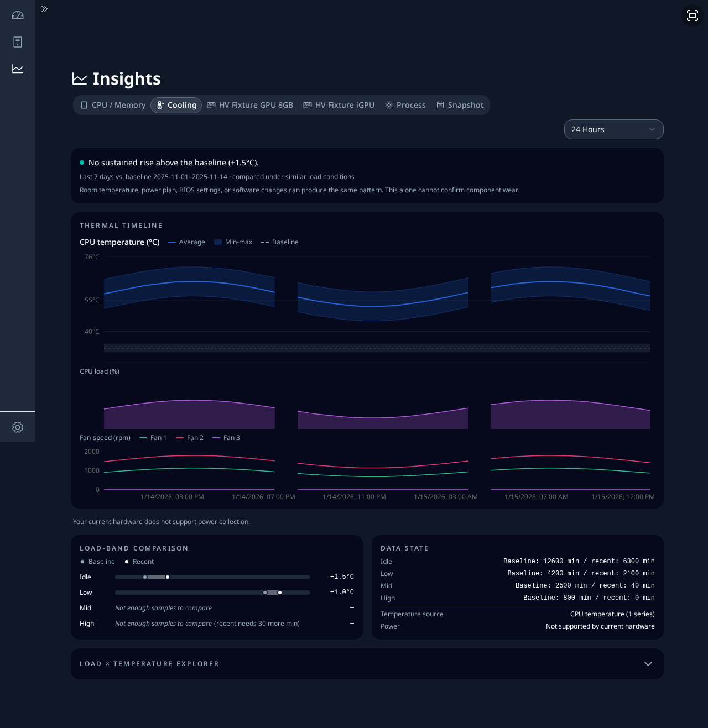Click Baseline legend in Load-Band Comparison
Viewport: 708px width, 728px height.
98,562
